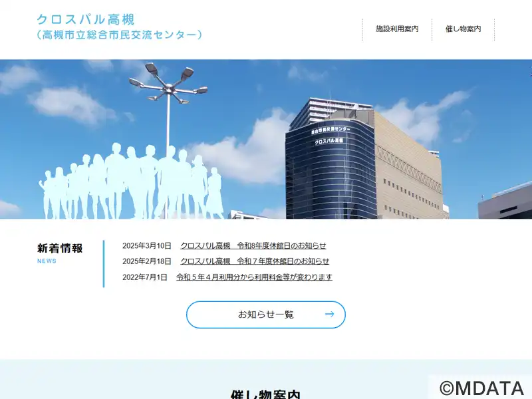Click the 2025年3月10日 date text
The image size is (532, 399).
point(146,245)
